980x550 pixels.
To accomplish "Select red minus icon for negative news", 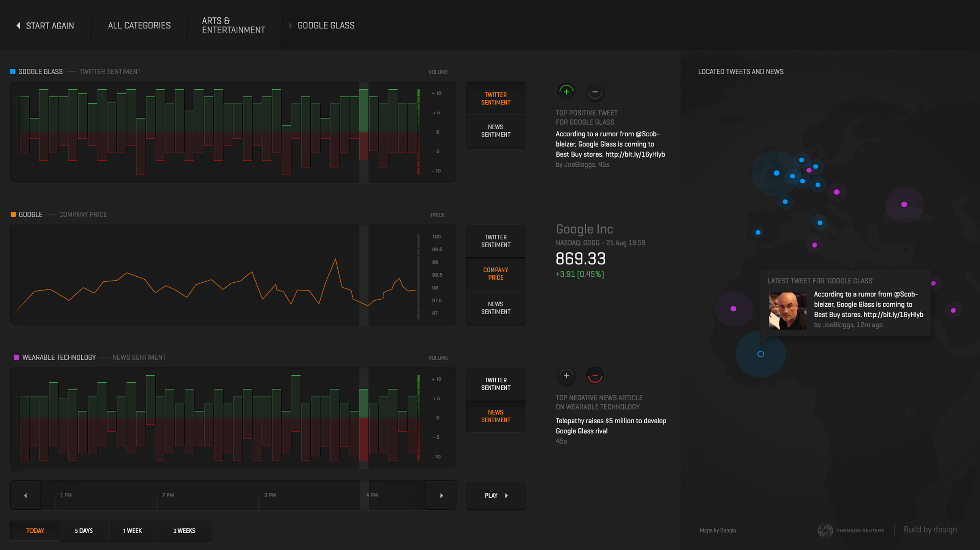I will coord(595,376).
